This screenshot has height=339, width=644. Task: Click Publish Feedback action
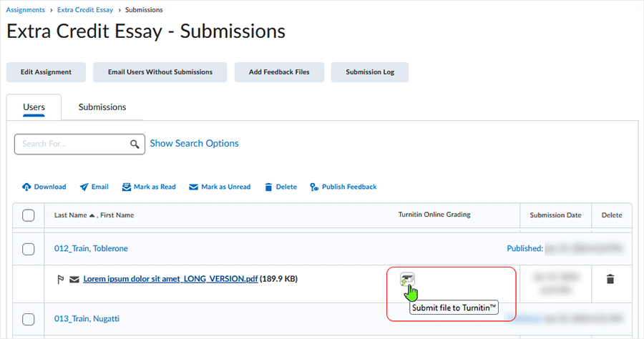coord(343,187)
